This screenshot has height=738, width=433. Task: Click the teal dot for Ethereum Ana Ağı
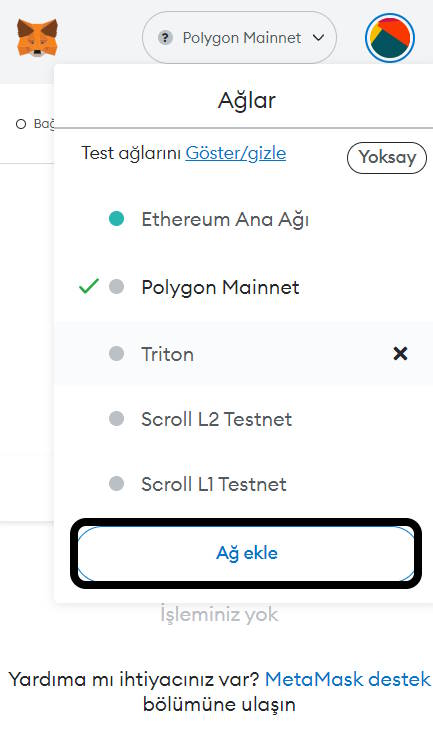[x=116, y=219]
